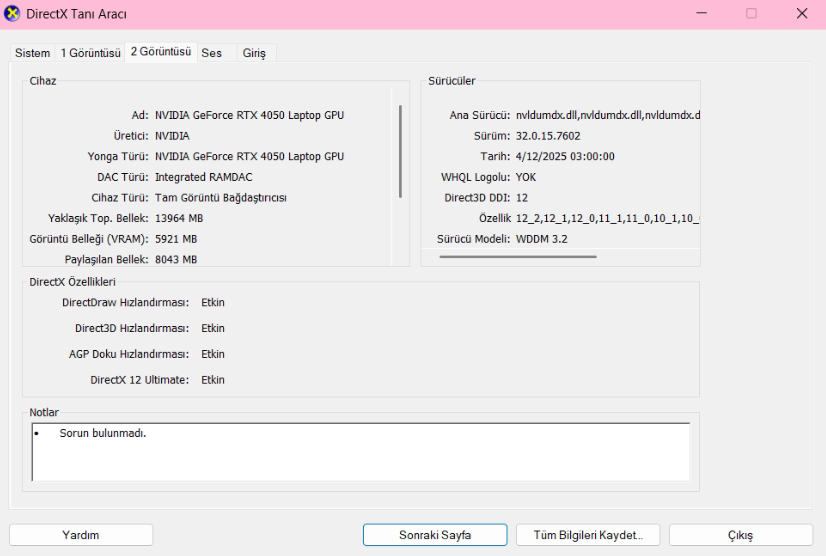Image resolution: width=826 pixels, height=556 pixels.
Task: Go to Sonraki Sayfa
Action: [x=435, y=535]
